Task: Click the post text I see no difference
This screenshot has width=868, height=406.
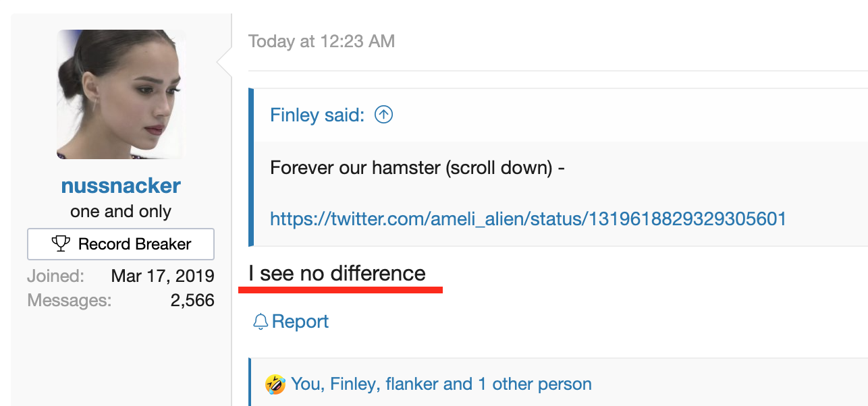Action: (337, 273)
